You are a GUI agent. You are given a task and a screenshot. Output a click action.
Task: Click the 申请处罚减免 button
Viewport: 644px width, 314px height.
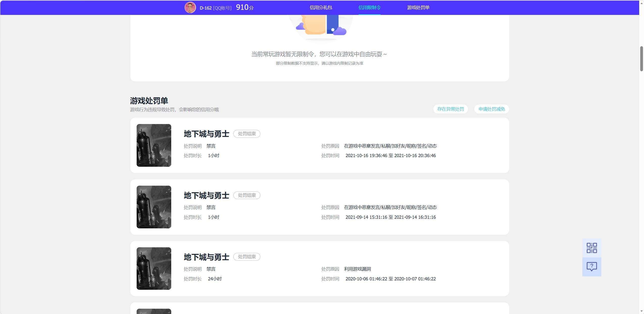[491, 109]
